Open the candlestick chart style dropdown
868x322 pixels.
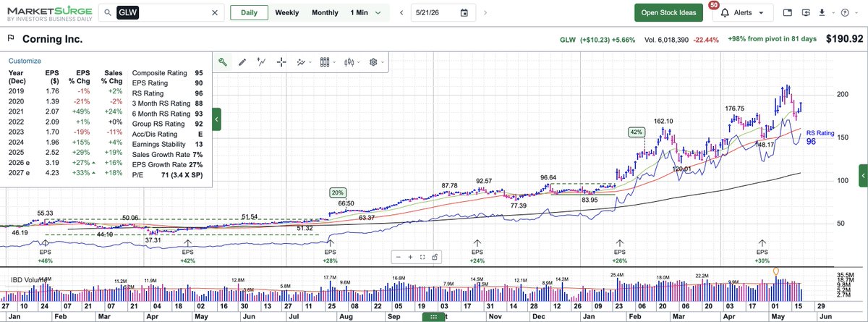click(352, 62)
